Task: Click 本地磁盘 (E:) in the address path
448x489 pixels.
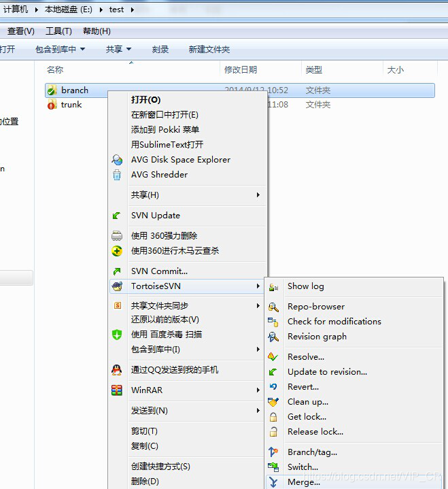Action: [x=69, y=10]
